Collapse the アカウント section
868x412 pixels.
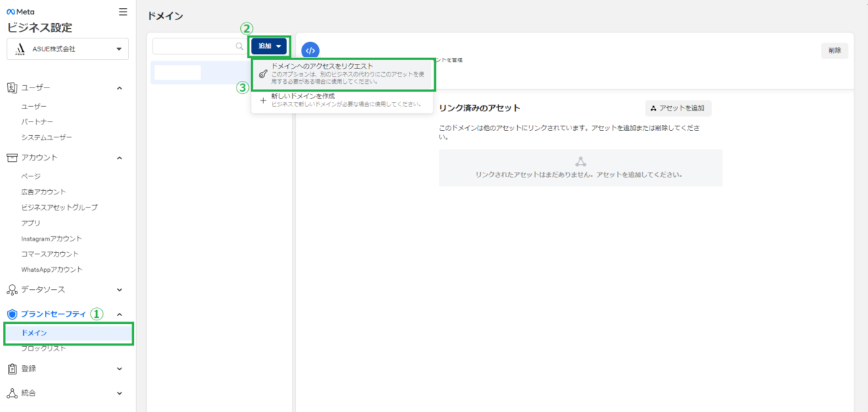(119, 158)
